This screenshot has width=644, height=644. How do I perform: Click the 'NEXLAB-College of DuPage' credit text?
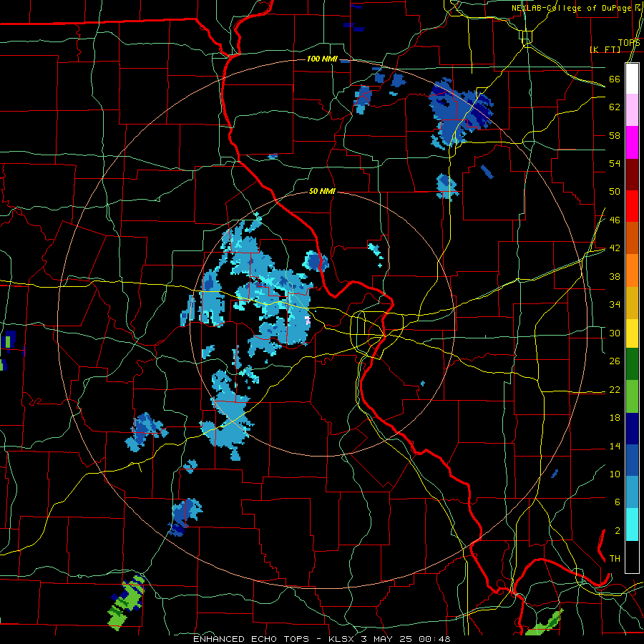[572, 8]
